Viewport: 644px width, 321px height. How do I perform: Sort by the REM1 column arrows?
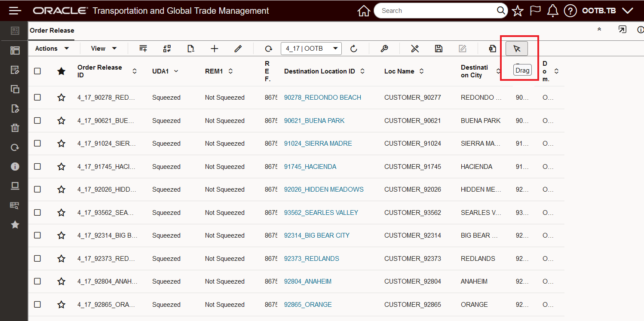tap(230, 71)
